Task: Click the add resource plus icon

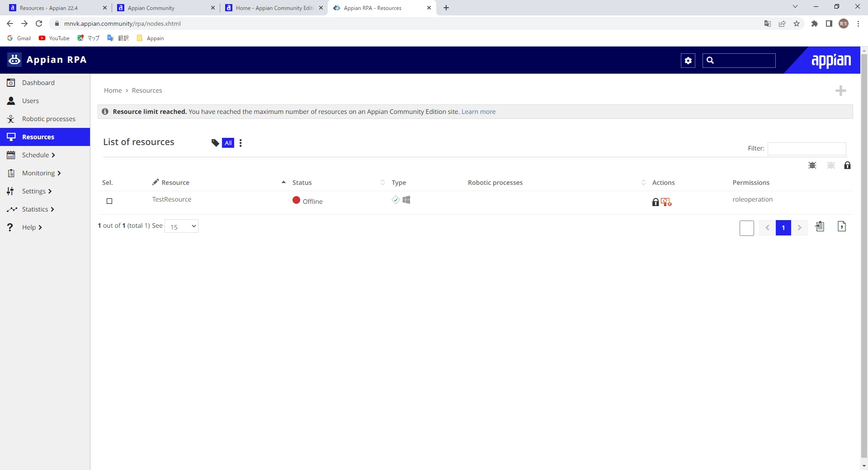Action: coord(840,91)
